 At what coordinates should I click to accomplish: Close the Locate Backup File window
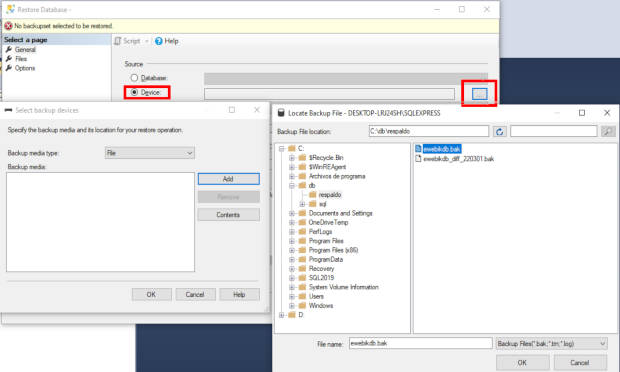607,113
